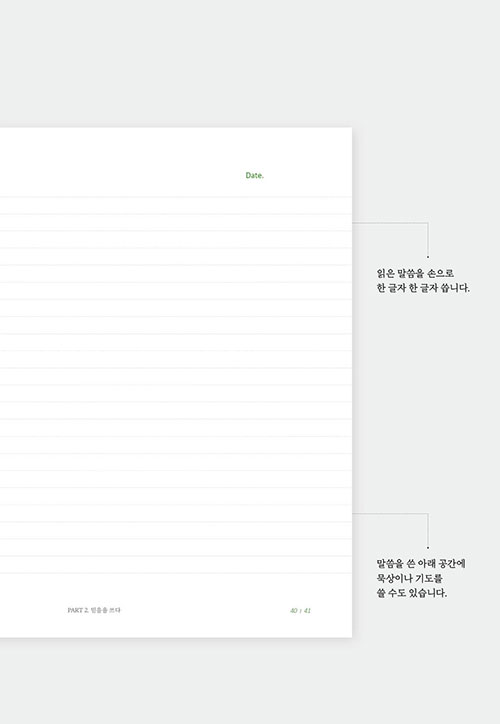This screenshot has height=724, width=500.
Task: Click the gray background above the page
Action: (250, 63)
